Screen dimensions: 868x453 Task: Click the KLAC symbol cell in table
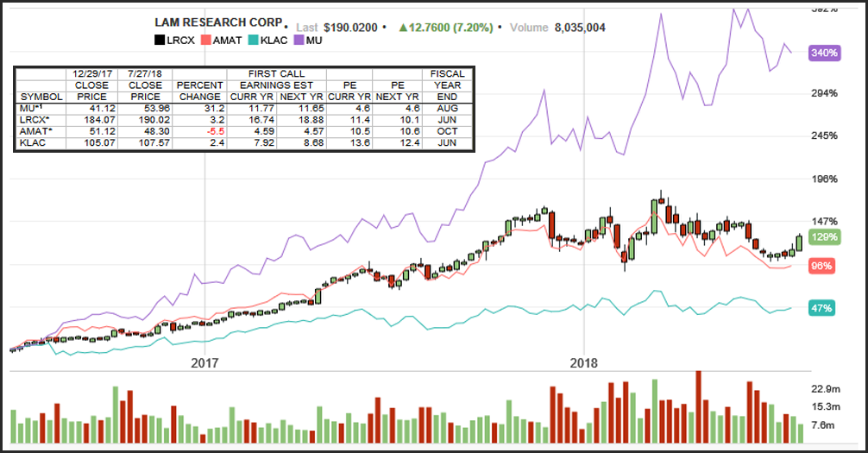pyautogui.click(x=41, y=143)
